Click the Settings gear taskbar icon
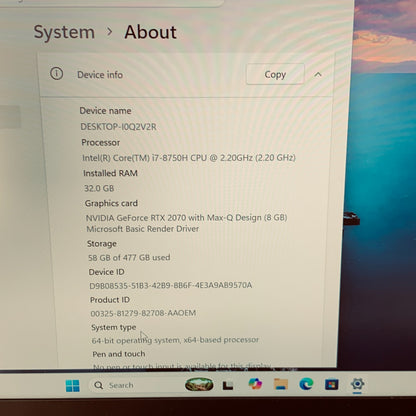This screenshot has width=416, height=416. (x=357, y=384)
